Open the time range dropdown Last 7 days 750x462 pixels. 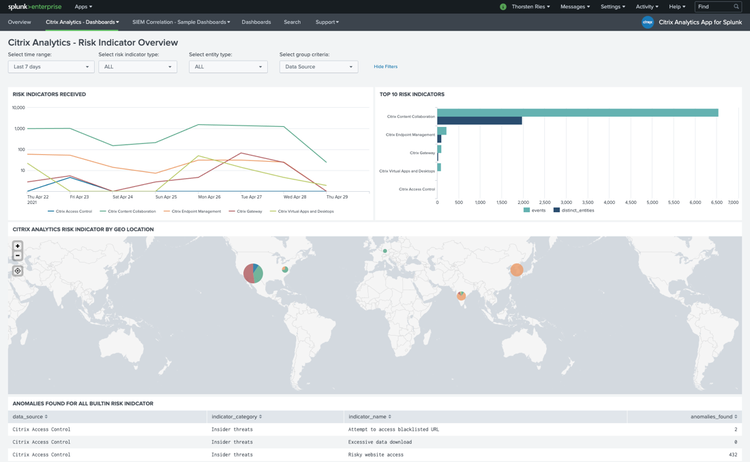click(x=51, y=66)
